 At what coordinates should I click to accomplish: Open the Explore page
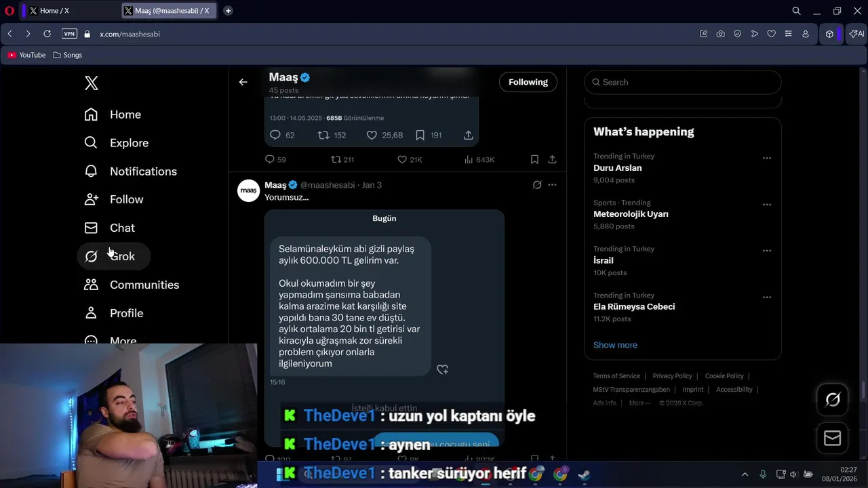pyautogui.click(x=116, y=143)
